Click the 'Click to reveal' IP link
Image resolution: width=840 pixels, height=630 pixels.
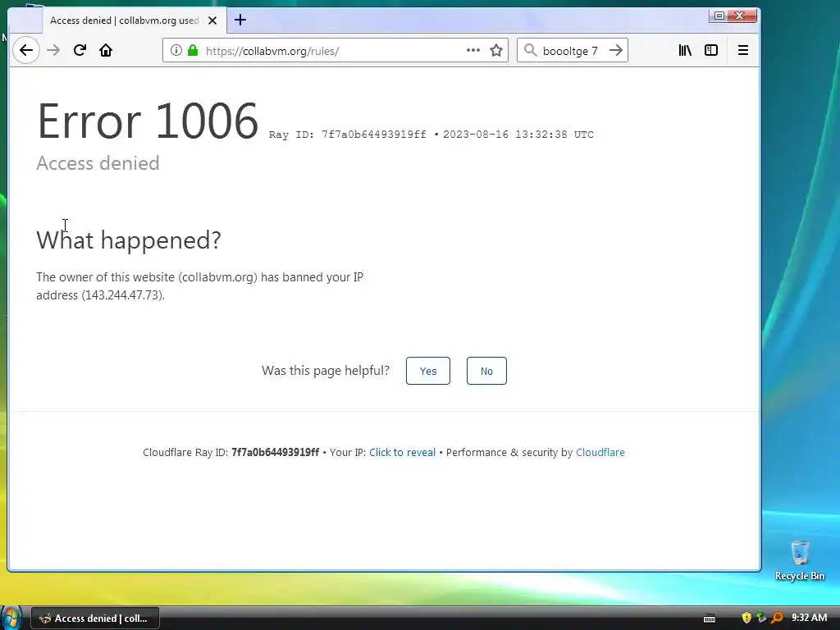(402, 453)
